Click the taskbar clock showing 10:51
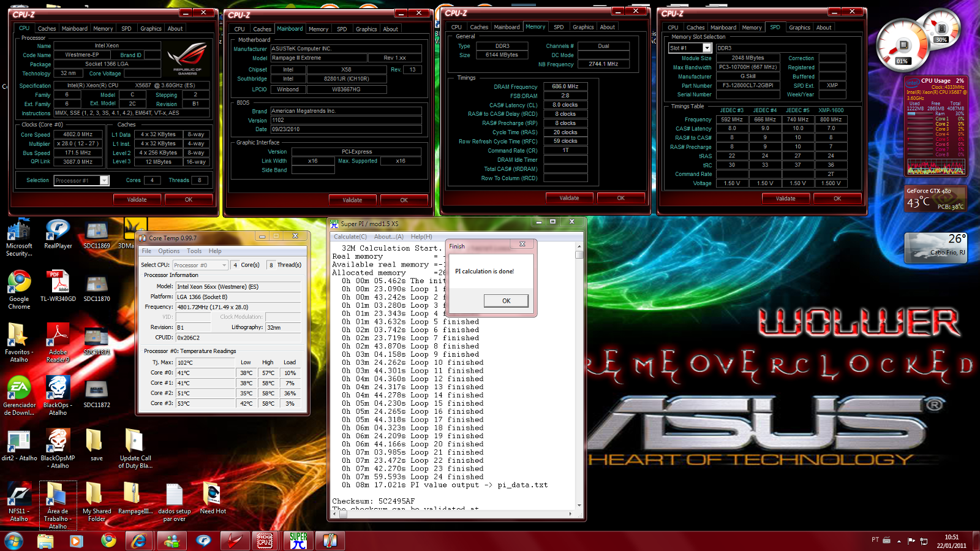Viewport: 980px width, 551px height. point(951,541)
